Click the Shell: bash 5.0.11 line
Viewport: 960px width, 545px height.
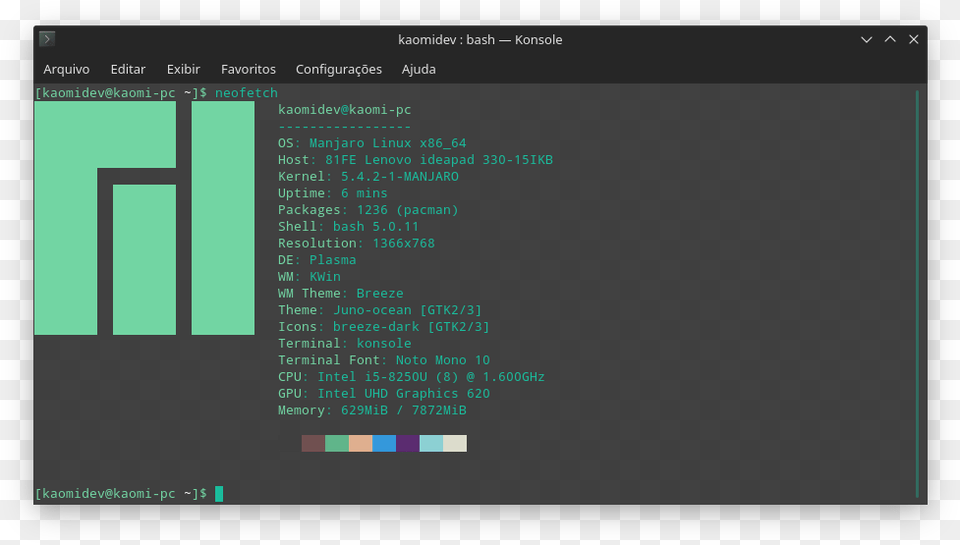(x=348, y=227)
